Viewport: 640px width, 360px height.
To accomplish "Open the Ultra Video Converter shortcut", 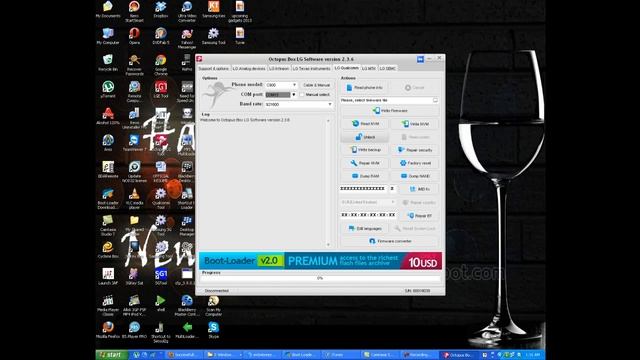I will tap(187, 11).
